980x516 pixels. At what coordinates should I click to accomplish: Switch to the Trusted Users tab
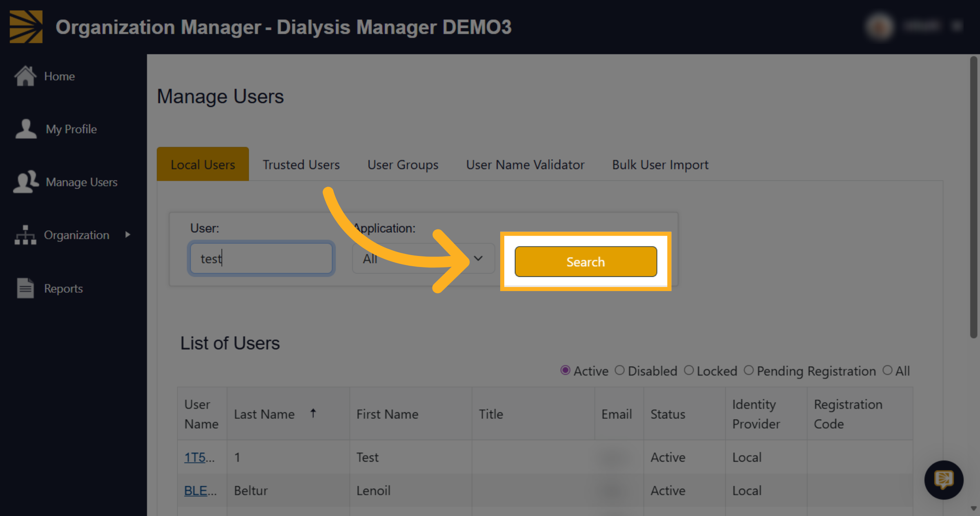coord(301,165)
